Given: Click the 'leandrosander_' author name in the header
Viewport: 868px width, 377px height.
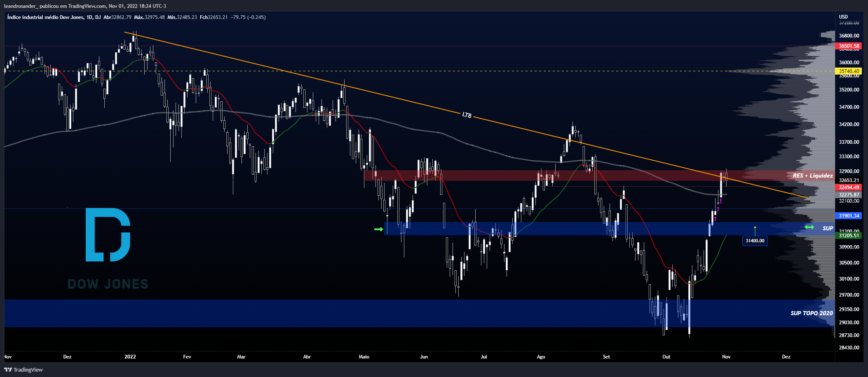Looking at the screenshot, I should (x=21, y=6).
